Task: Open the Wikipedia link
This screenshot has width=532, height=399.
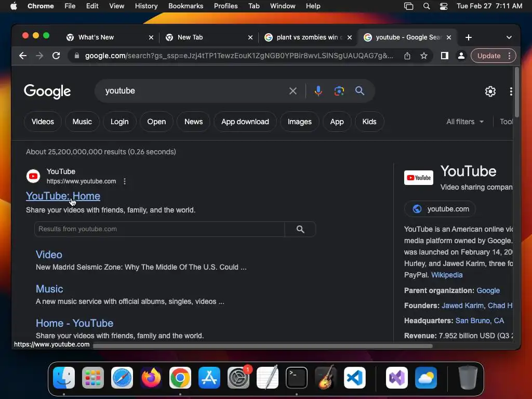Action: click(x=447, y=275)
